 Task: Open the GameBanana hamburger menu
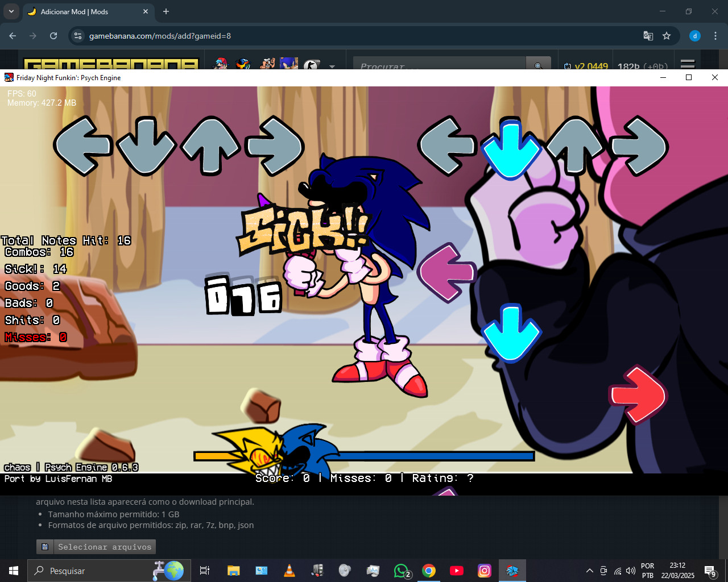pyautogui.click(x=688, y=64)
